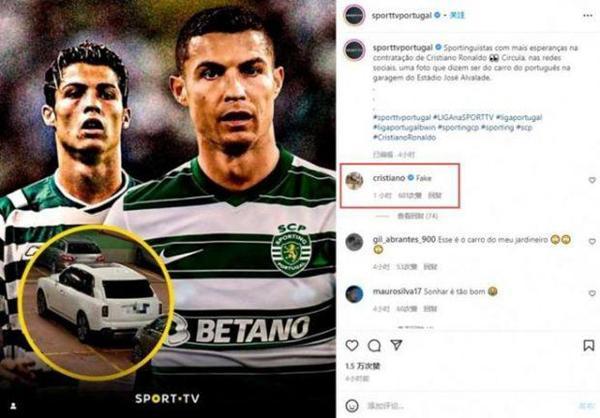This screenshot has width=600, height=418.
Task: Open the #sportingcp hashtag link
Action: click(x=458, y=127)
